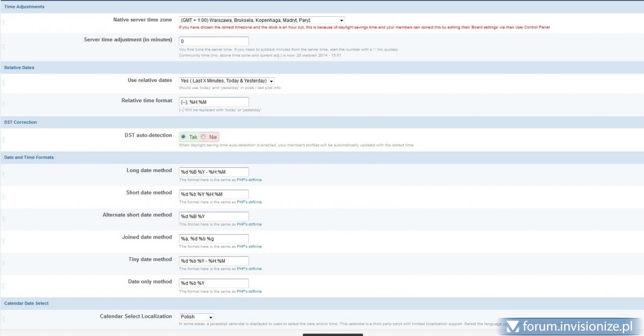Screen dimensions: 644x336
Task: Click the Date only method input field
Action: click(214, 283)
